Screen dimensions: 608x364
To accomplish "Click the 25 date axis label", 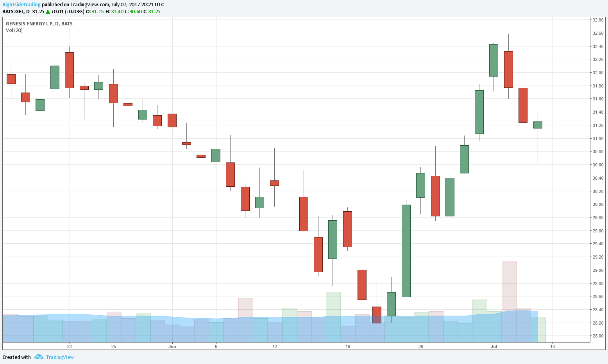I will 114,346.
